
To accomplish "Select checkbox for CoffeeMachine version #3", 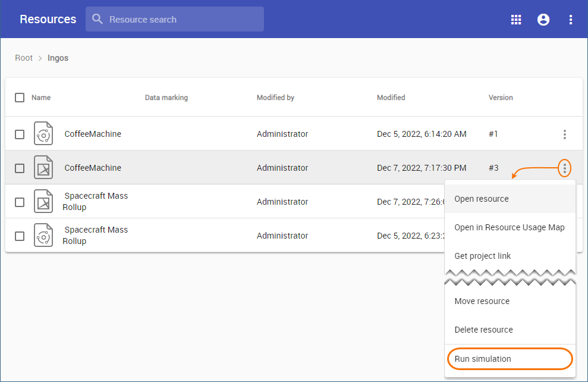I will point(20,168).
